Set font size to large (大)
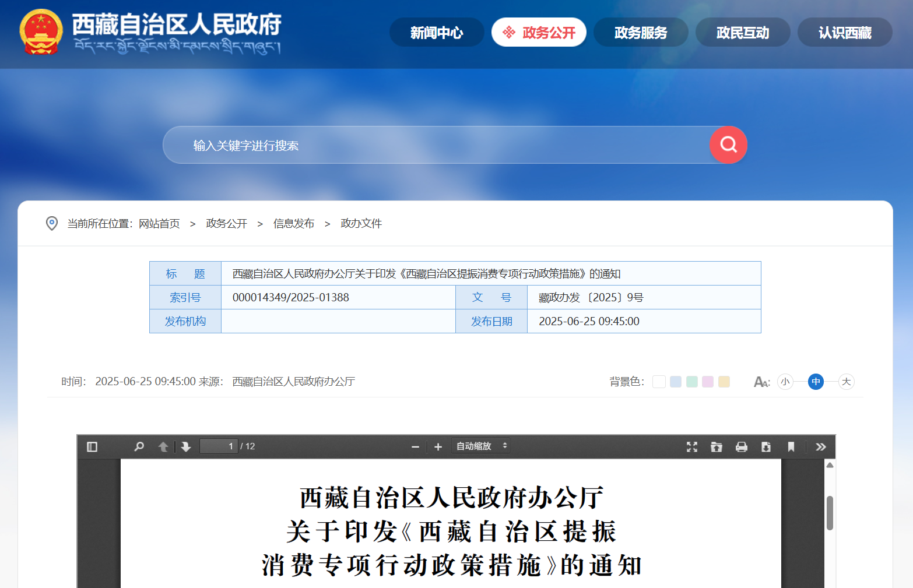Viewport: 913px width, 588px height. coord(846,382)
